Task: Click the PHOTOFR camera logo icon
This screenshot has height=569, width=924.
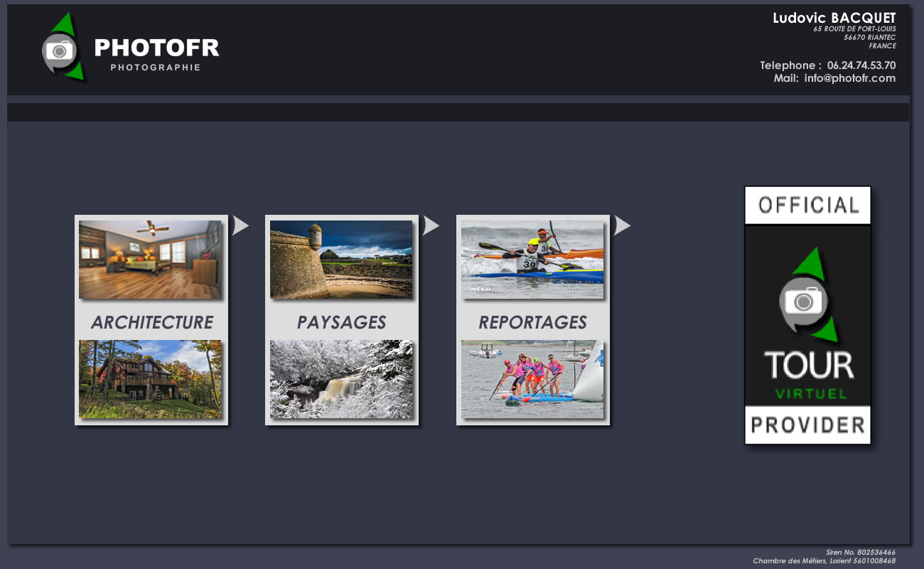Action: coord(63,47)
